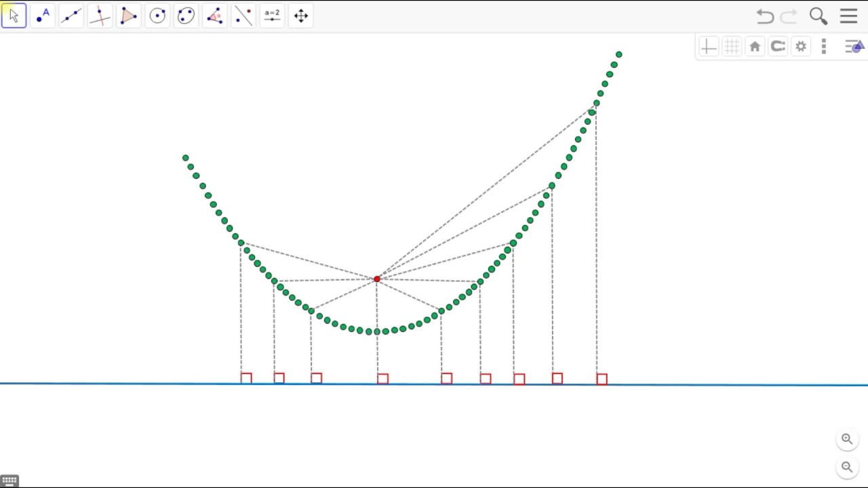Select the Point tool

click(x=43, y=16)
